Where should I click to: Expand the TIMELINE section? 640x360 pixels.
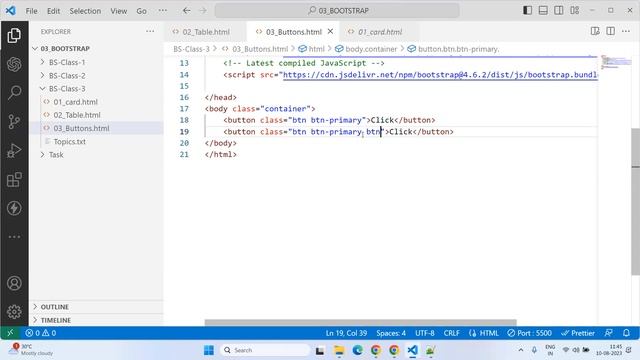96,320
